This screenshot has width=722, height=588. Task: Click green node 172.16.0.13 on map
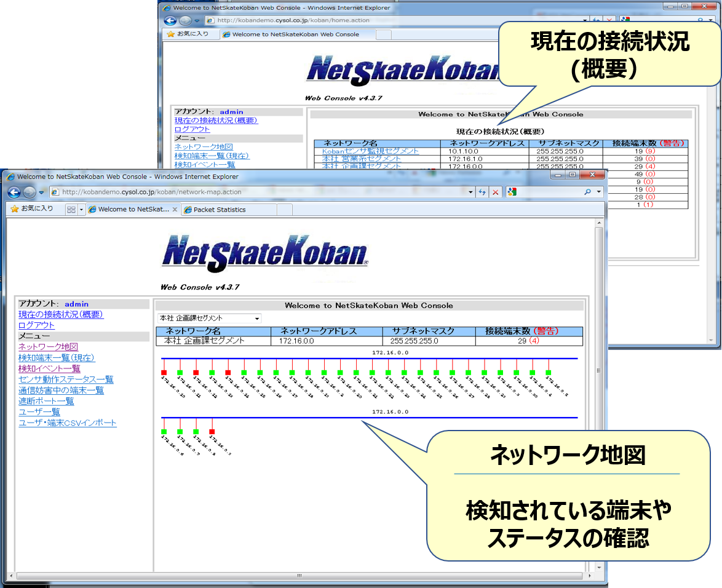(x=212, y=373)
